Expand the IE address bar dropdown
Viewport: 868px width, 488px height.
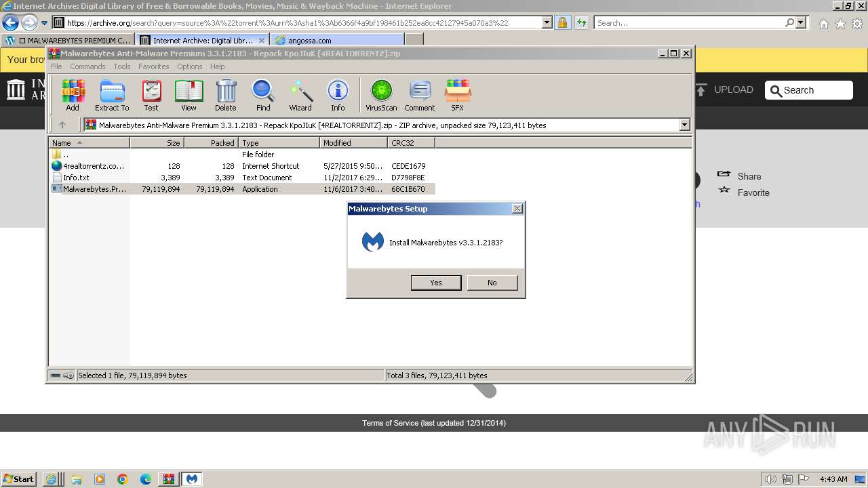tap(547, 22)
